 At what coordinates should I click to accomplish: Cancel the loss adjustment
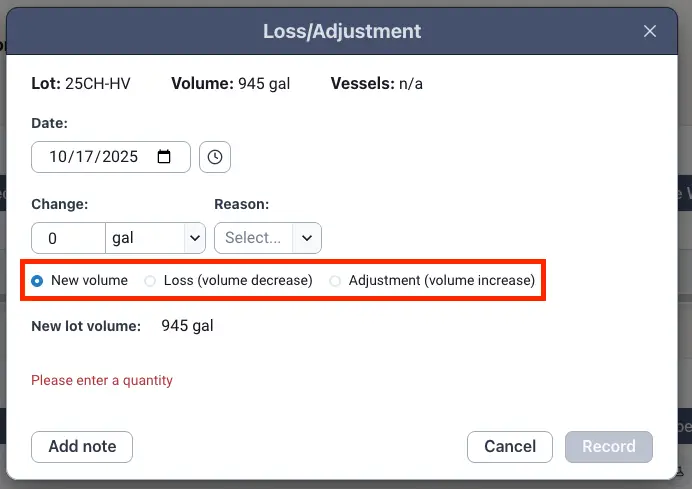[510, 447]
